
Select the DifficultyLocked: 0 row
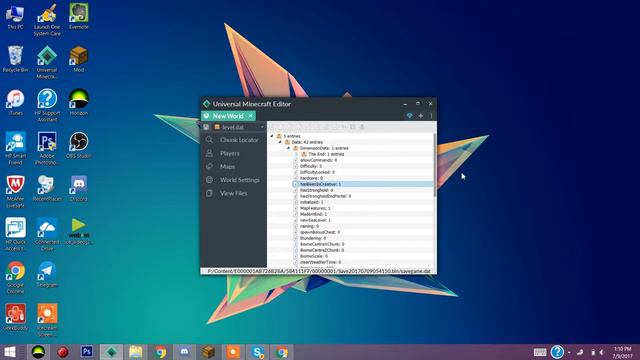317,172
